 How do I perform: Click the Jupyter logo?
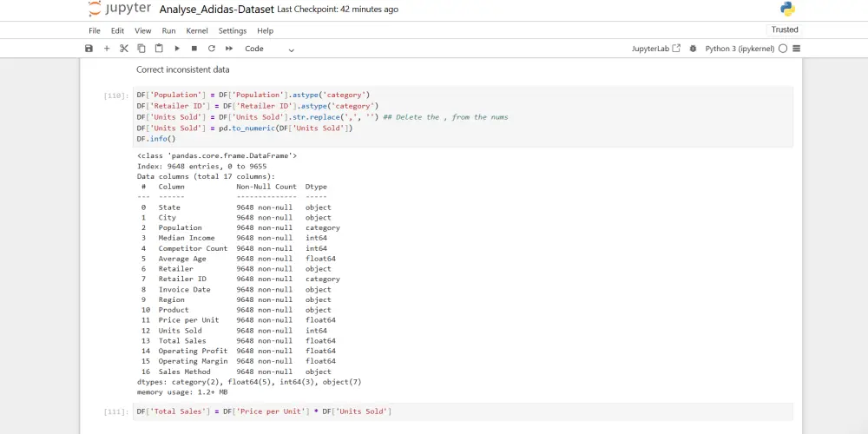(120, 9)
